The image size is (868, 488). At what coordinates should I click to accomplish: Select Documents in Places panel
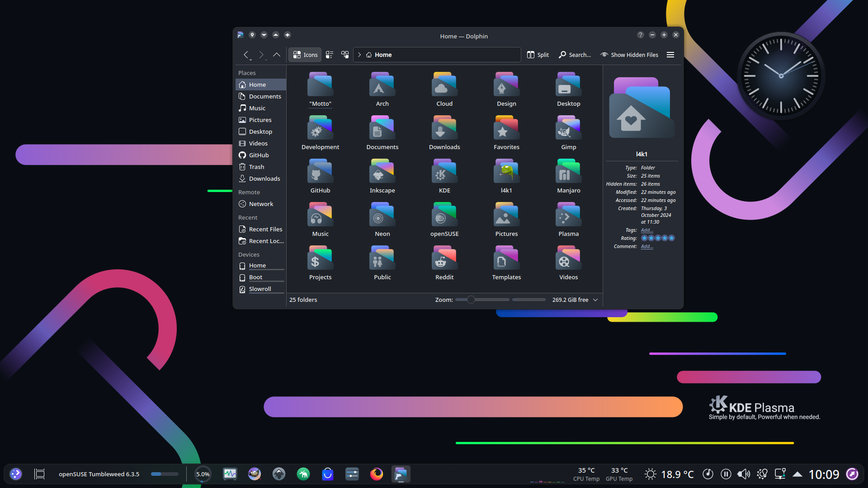pos(261,96)
